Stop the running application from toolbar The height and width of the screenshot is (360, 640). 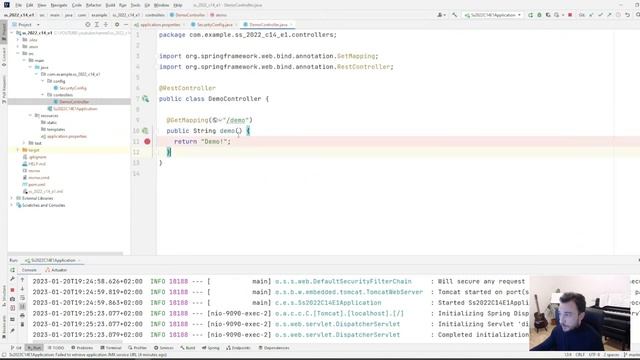coord(570,15)
